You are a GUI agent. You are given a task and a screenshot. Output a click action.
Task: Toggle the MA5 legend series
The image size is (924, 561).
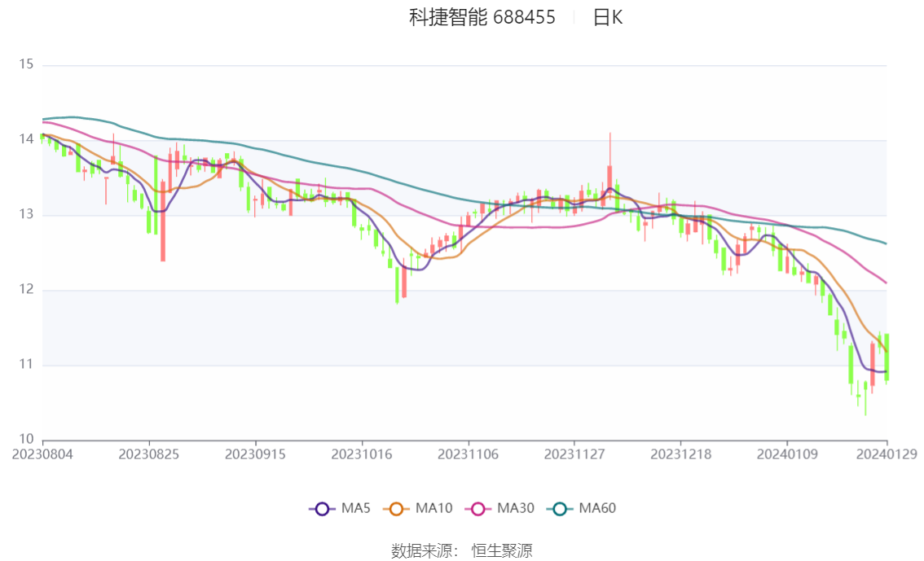coord(340,509)
